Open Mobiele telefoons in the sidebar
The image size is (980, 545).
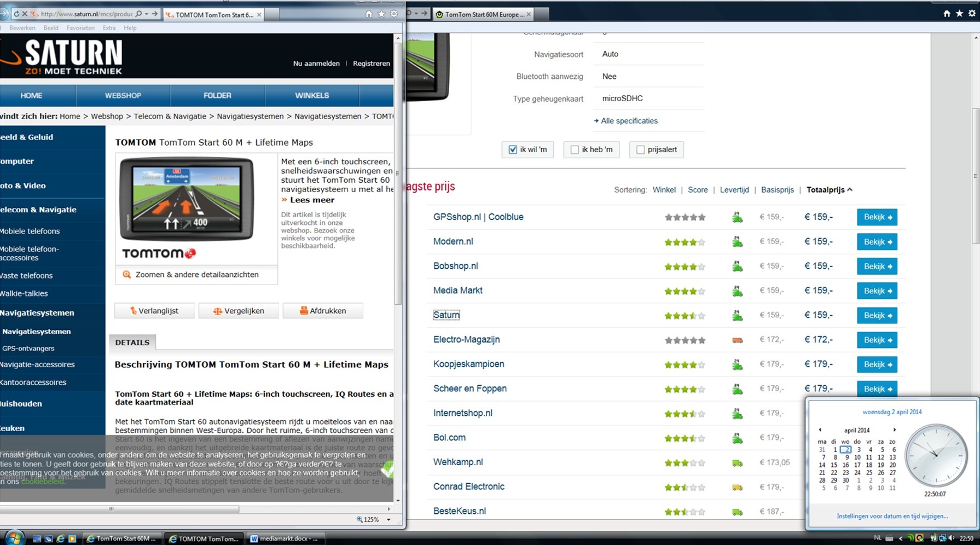coord(30,231)
